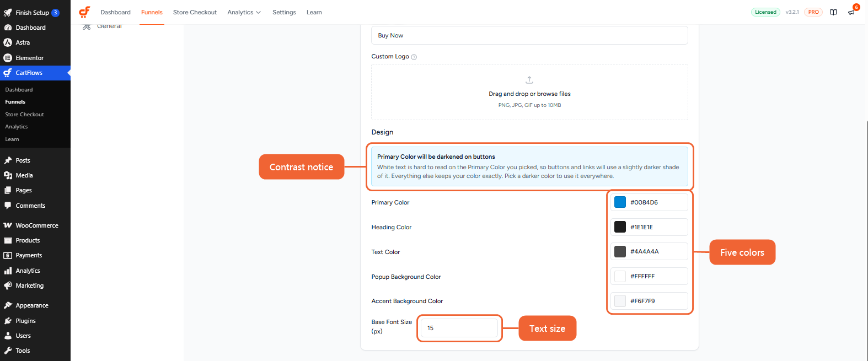Click the #FFFFFF popup background hex field
The image size is (868, 361).
[649, 276]
